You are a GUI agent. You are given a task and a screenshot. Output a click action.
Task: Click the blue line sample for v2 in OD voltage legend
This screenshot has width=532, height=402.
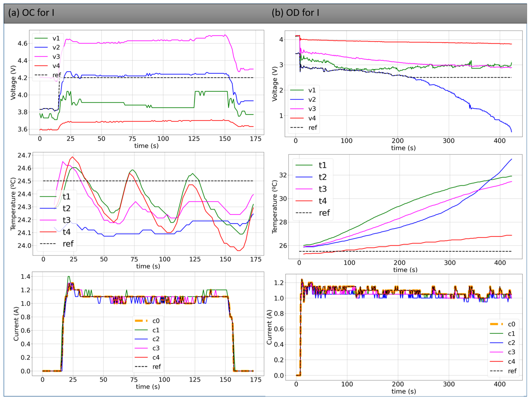(x=297, y=99)
